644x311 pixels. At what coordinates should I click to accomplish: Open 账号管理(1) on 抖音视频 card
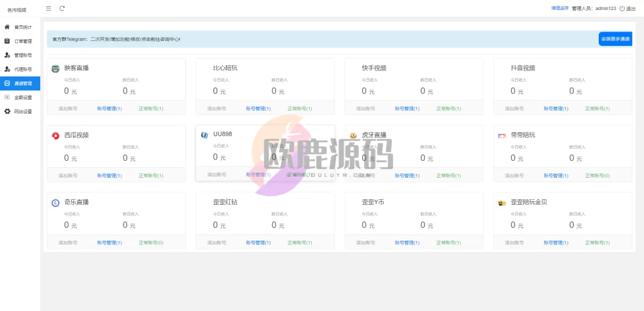pyautogui.click(x=556, y=109)
